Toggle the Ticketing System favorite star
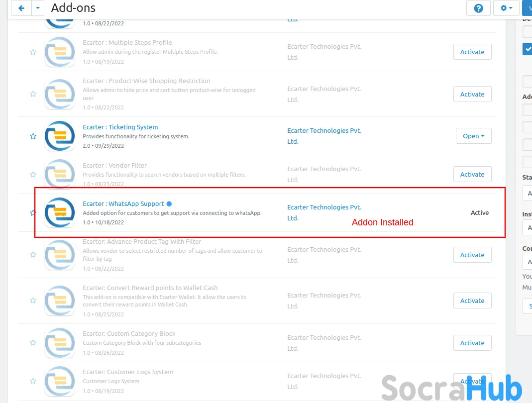532x403 pixels. point(33,136)
